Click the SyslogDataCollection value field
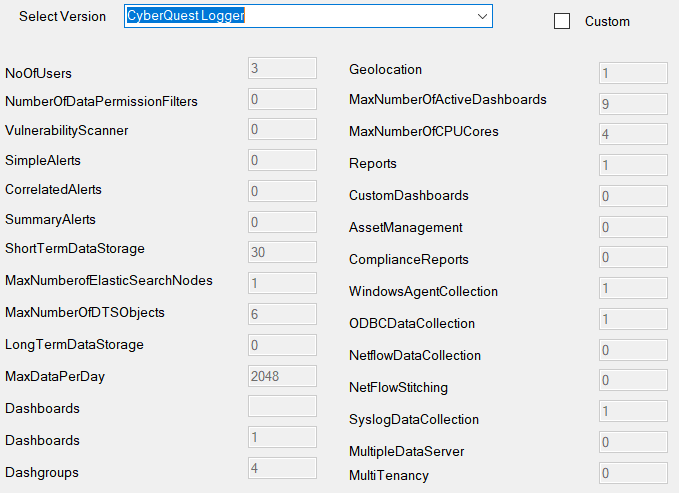This screenshot has width=679, height=493. (633, 411)
